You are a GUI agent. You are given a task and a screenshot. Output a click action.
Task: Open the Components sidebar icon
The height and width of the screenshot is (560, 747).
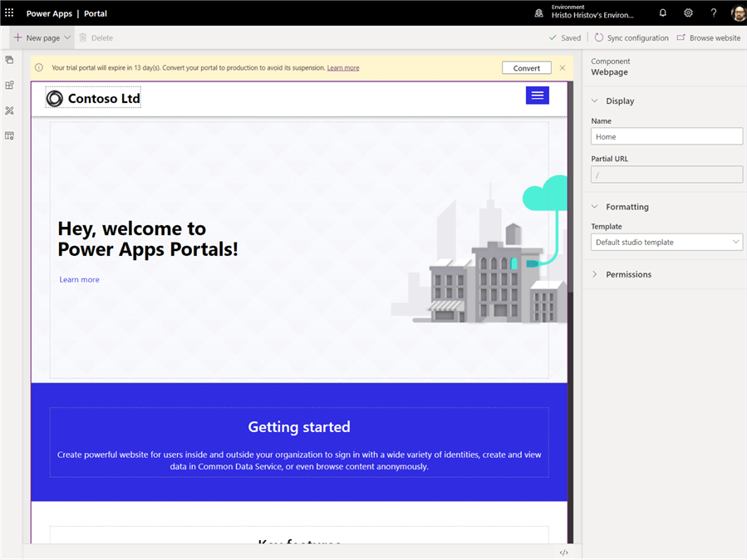[9, 86]
